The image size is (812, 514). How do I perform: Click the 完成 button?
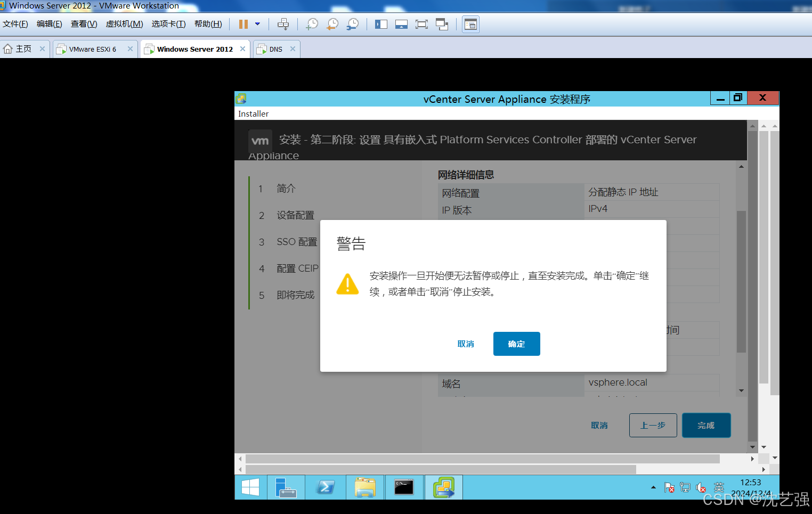click(x=706, y=425)
